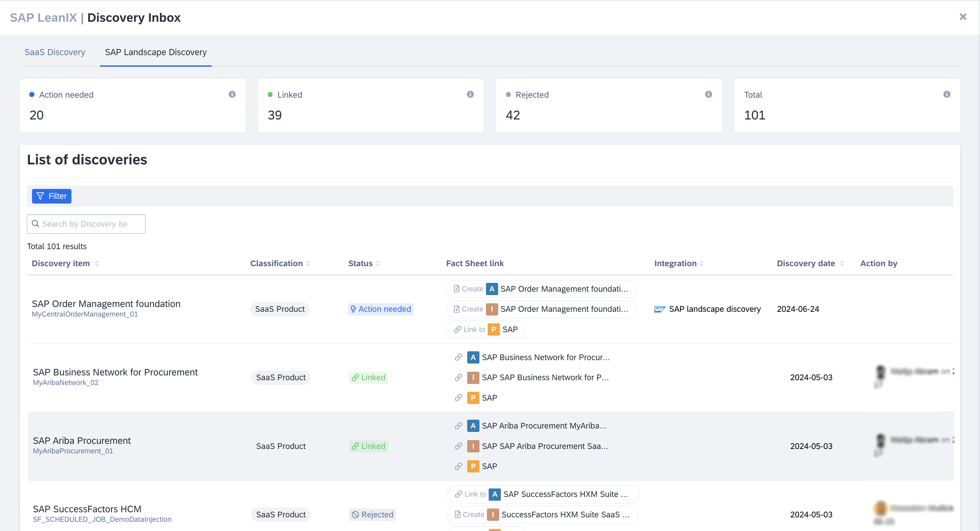The image size is (980, 531).
Task: Select the SAP Landscape Discovery tab
Action: [156, 52]
